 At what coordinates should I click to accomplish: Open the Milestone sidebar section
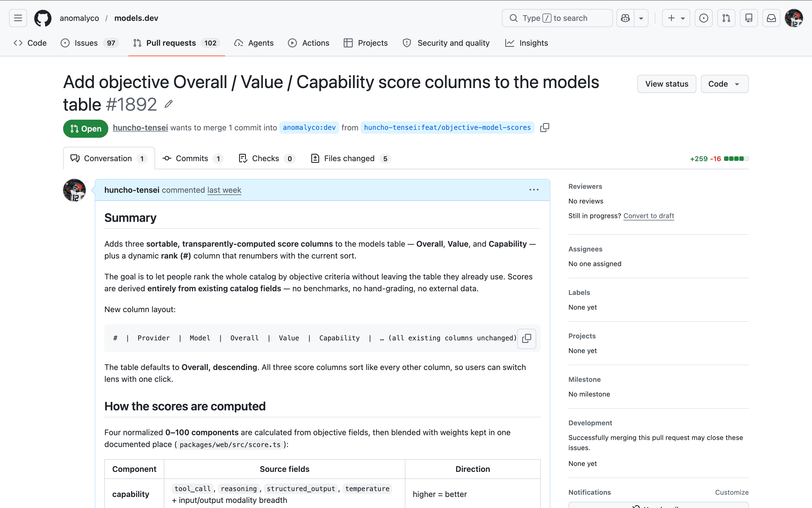[x=584, y=380]
